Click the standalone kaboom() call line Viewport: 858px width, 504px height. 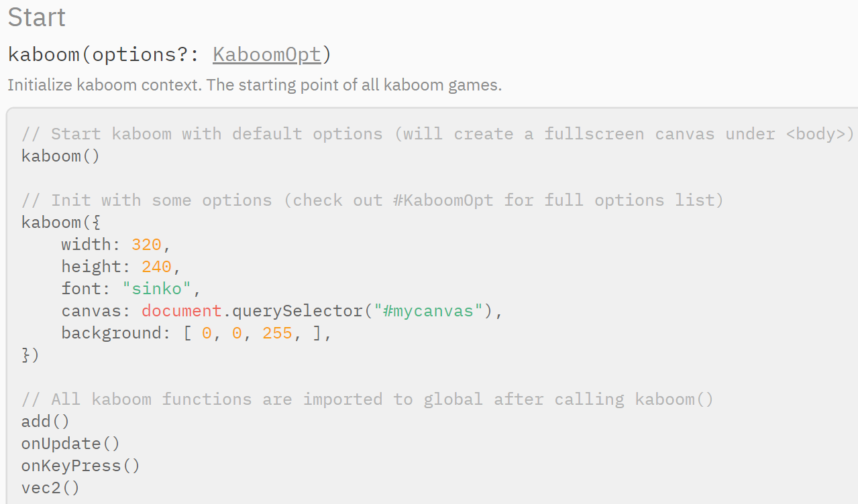[x=60, y=156]
